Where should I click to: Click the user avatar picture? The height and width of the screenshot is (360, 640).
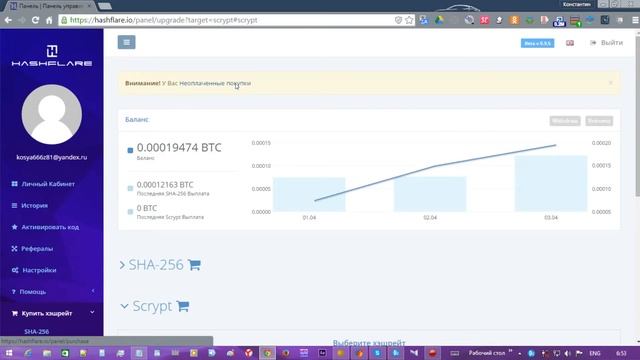[x=52, y=114]
